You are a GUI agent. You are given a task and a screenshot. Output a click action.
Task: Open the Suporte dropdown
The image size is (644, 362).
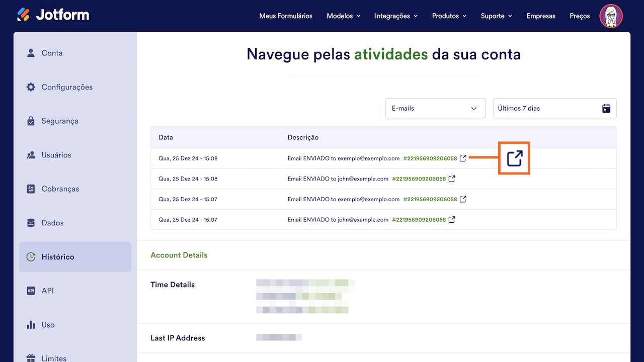click(496, 16)
